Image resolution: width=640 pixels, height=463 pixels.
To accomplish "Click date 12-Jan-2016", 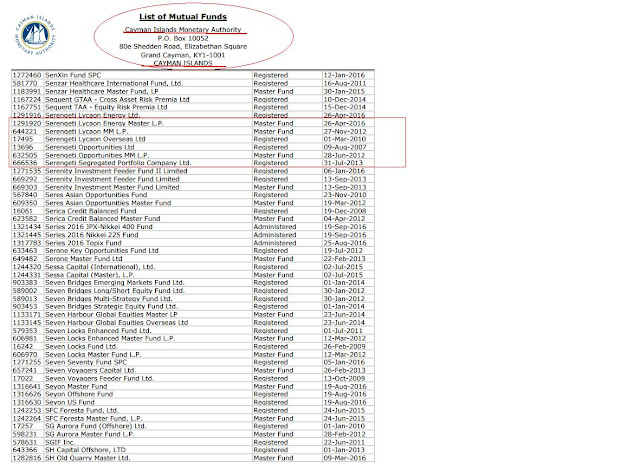I will click(345, 75).
